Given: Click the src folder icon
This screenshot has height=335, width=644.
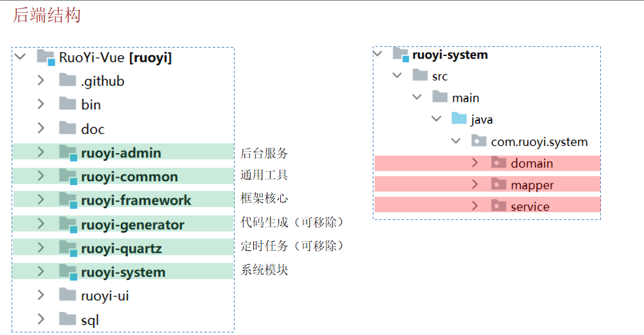Looking at the screenshot, I should 420,75.
